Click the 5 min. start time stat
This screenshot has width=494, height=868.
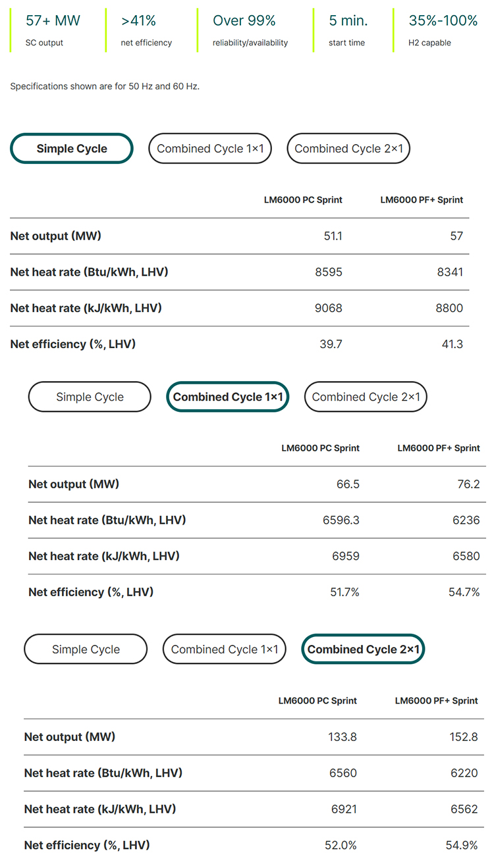348,30
